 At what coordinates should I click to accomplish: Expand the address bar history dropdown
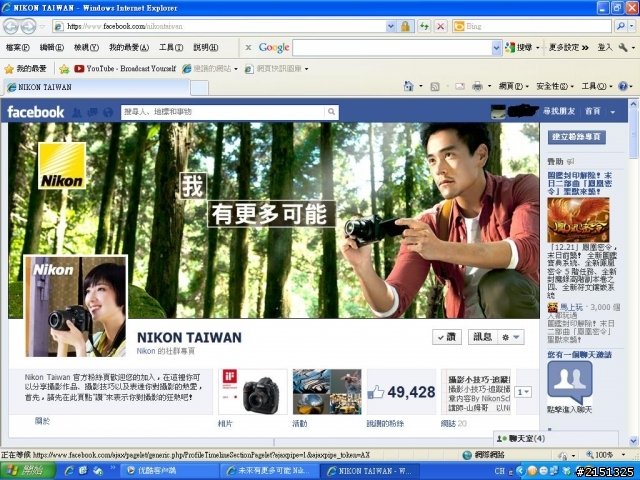391,27
